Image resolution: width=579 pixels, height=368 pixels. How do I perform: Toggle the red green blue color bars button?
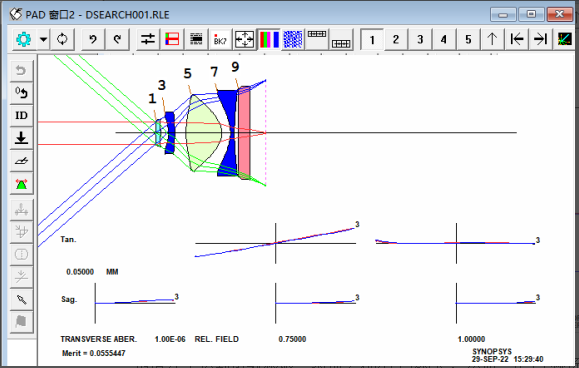pyautogui.click(x=269, y=39)
